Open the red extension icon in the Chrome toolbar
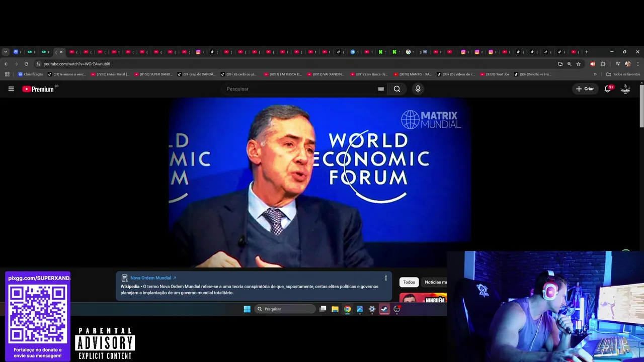Screen dimensions: 644x362 [x=593, y=64]
